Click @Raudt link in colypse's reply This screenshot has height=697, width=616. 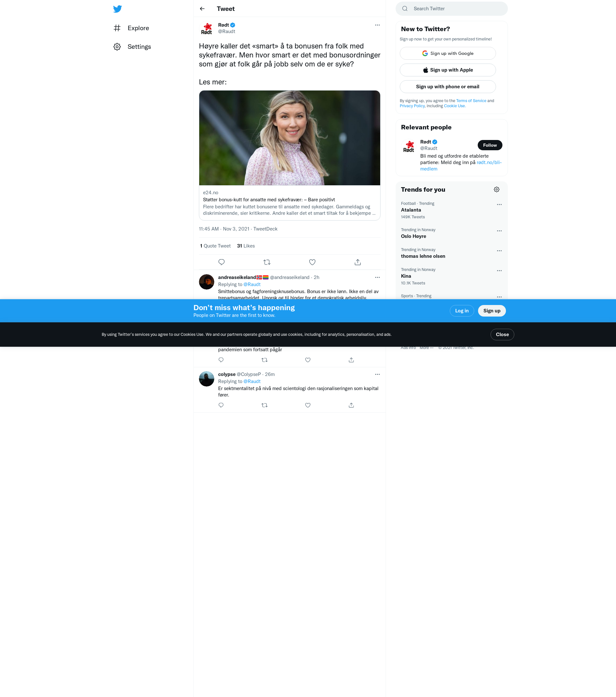252,381
